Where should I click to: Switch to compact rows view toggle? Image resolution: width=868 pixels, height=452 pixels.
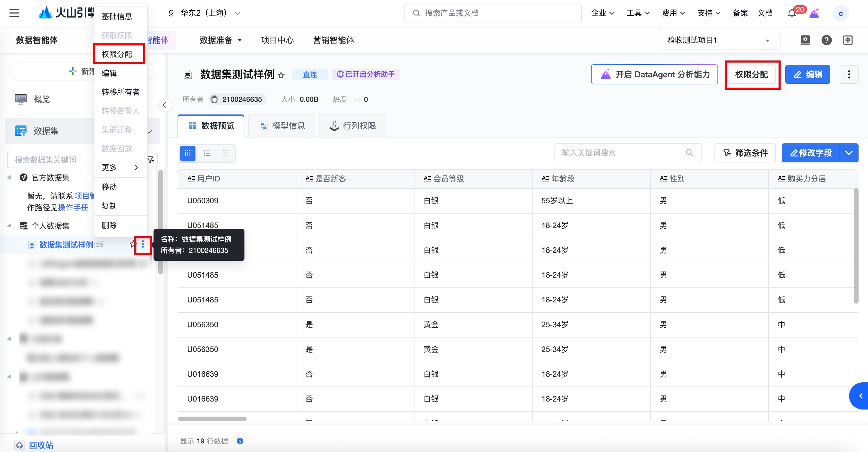point(226,153)
